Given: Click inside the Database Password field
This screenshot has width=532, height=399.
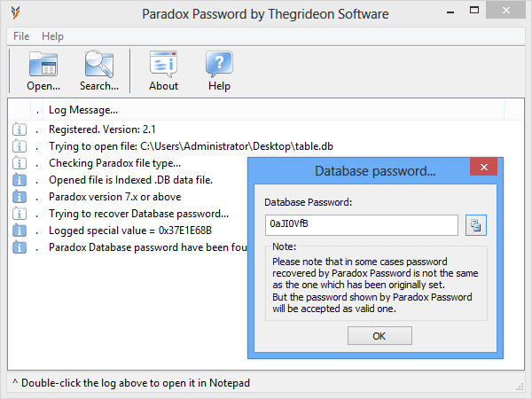Looking at the screenshot, I should (362, 225).
